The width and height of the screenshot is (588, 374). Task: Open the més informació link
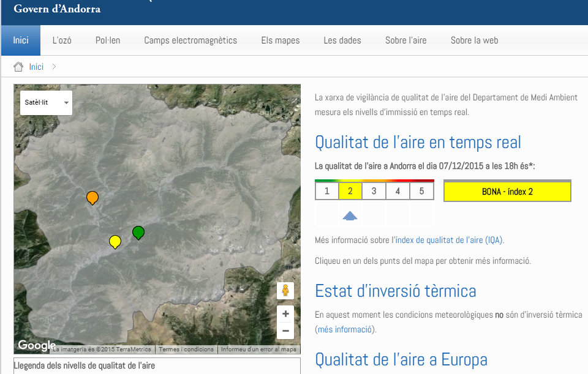tap(345, 329)
